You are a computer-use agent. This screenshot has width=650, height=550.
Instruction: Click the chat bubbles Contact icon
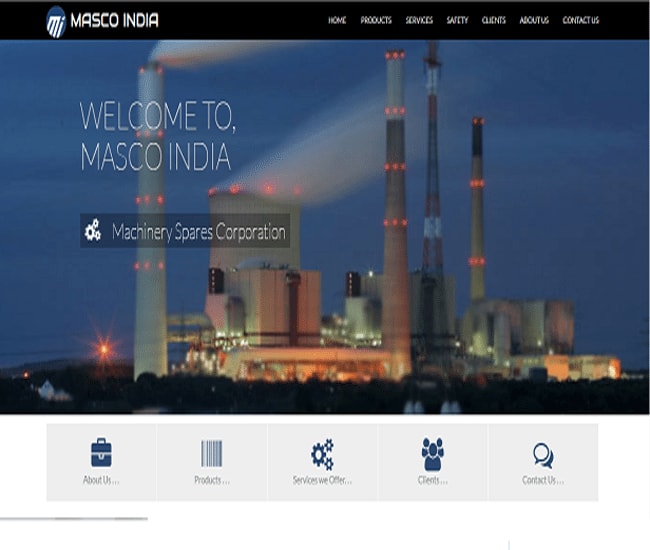tap(543, 456)
